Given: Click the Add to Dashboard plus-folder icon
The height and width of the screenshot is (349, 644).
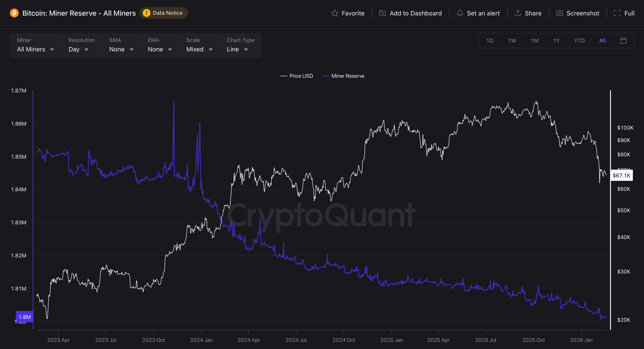Looking at the screenshot, I should tap(383, 13).
